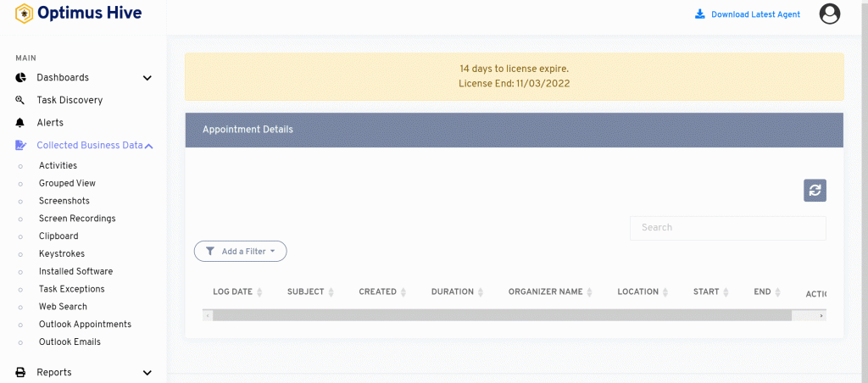Open Screenshots submenu item
868x383 pixels.
(x=64, y=201)
